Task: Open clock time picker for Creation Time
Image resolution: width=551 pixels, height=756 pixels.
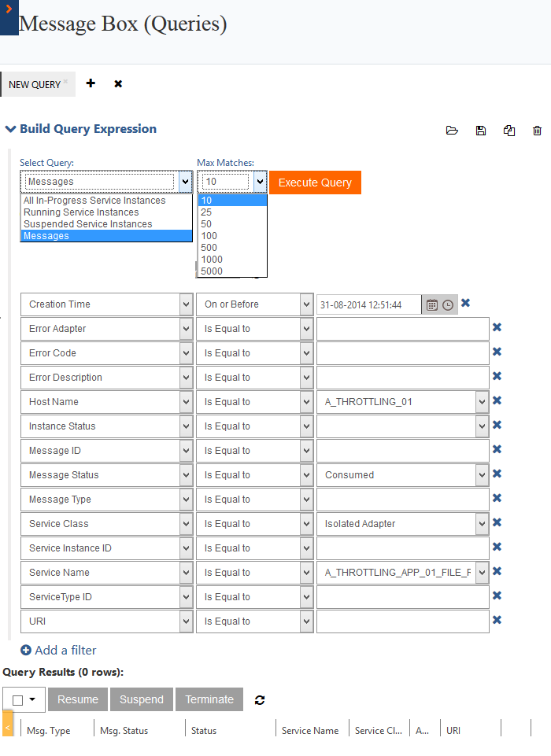Action: (448, 304)
